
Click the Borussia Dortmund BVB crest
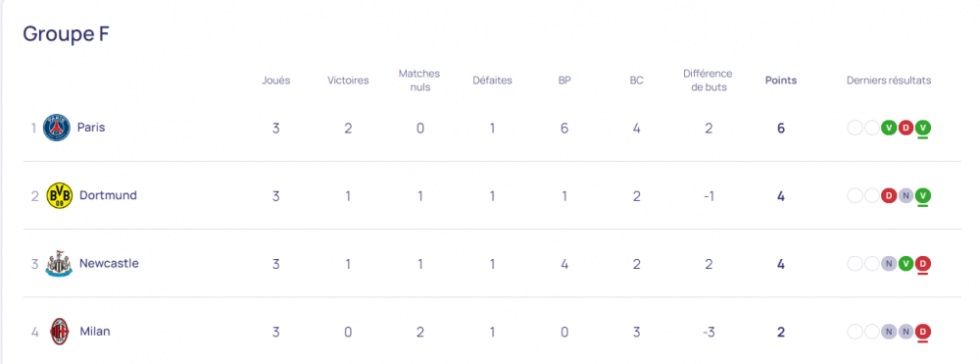(60, 196)
